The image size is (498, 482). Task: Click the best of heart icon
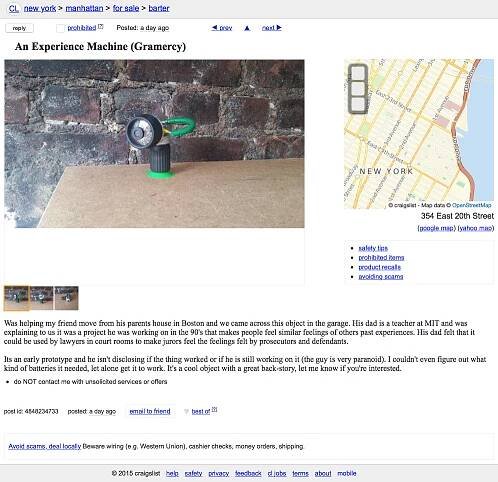click(186, 412)
